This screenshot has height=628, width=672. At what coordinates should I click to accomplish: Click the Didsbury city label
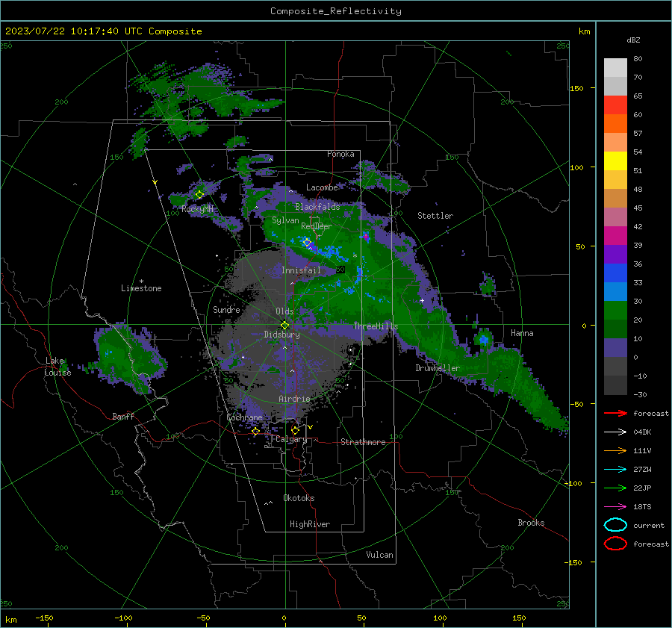click(x=281, y=335)
